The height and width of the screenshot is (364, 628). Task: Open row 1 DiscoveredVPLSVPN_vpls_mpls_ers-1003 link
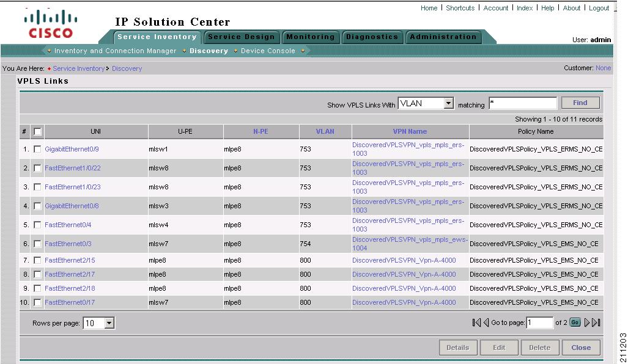pyautogui.click(x=408, y=149)
